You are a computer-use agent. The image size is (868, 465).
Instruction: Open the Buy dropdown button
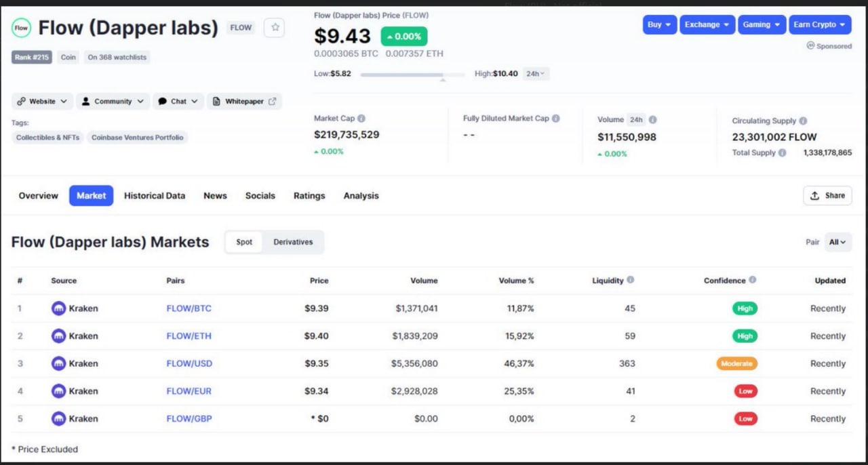[x=659, y=24]
